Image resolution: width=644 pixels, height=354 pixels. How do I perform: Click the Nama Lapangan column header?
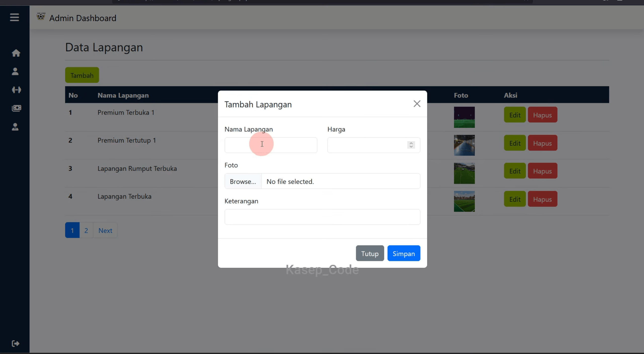[x=123, y=95]
